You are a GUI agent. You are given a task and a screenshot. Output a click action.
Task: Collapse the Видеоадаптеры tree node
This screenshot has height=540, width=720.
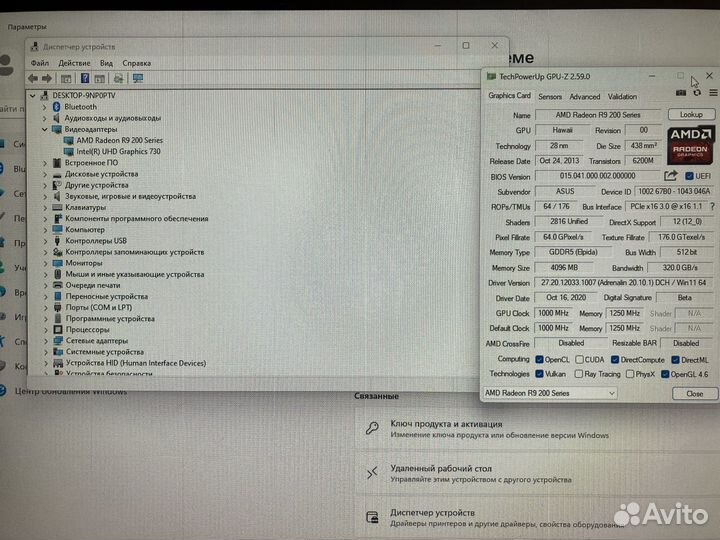45,129
